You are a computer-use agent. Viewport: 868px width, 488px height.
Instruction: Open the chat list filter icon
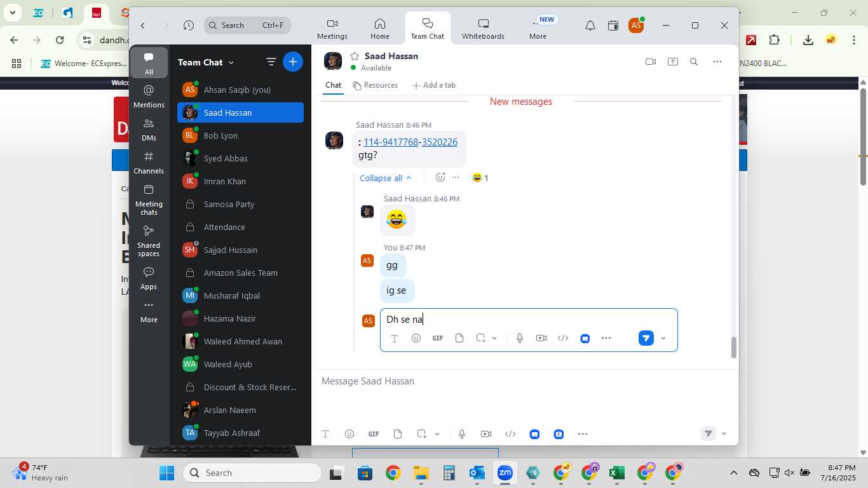pyautogui.click(x=271, y=62)
